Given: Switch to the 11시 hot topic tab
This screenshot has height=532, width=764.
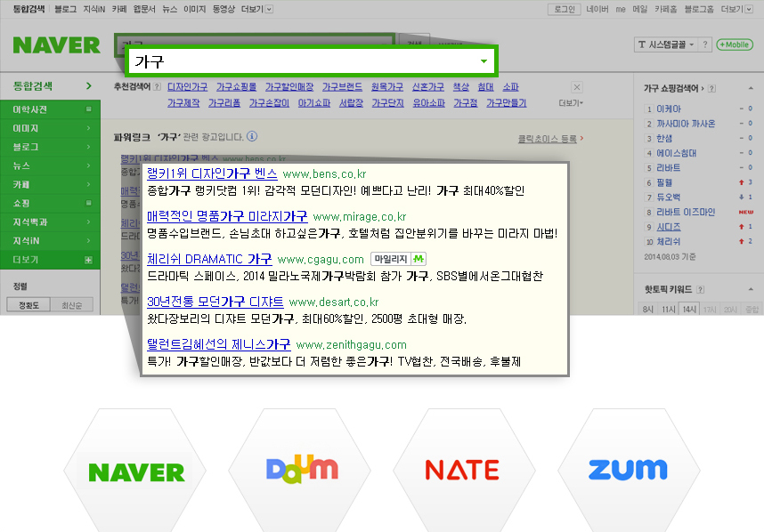Looking at the screenshot, I should 668,309.
